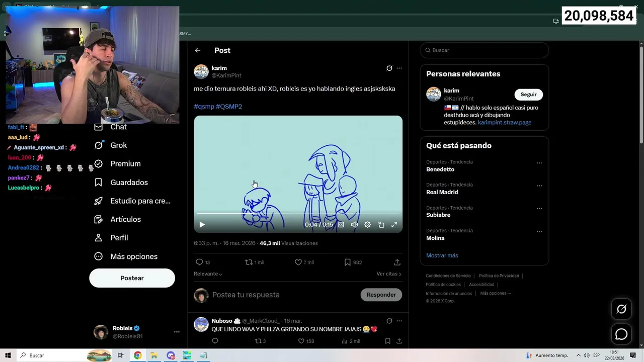Follow karim with the Seguir button

point(528,95)
